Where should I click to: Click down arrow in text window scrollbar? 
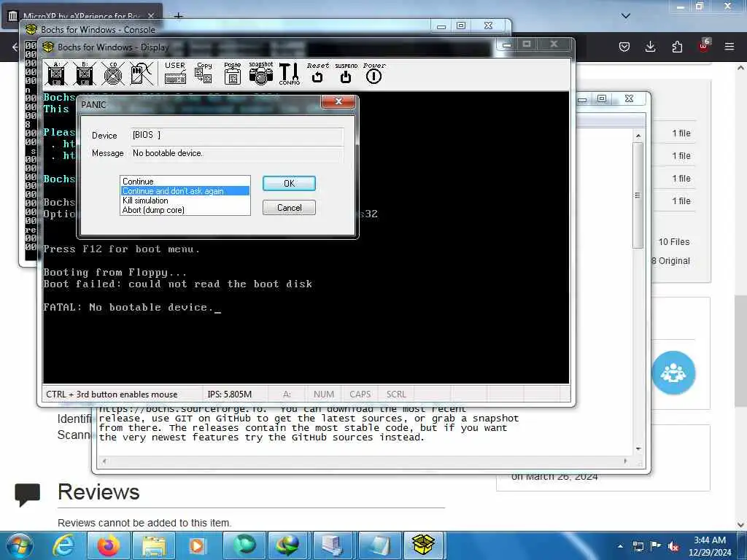pos(638,449)
